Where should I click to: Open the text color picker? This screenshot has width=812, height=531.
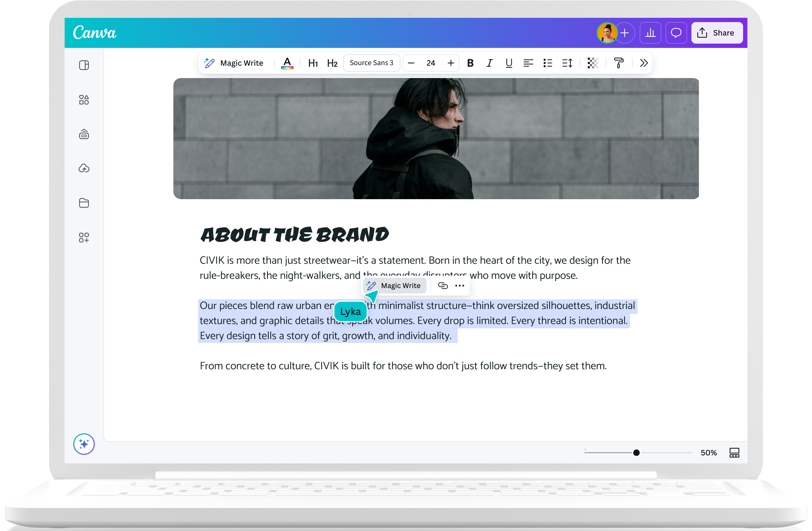[x=287, y=63]
